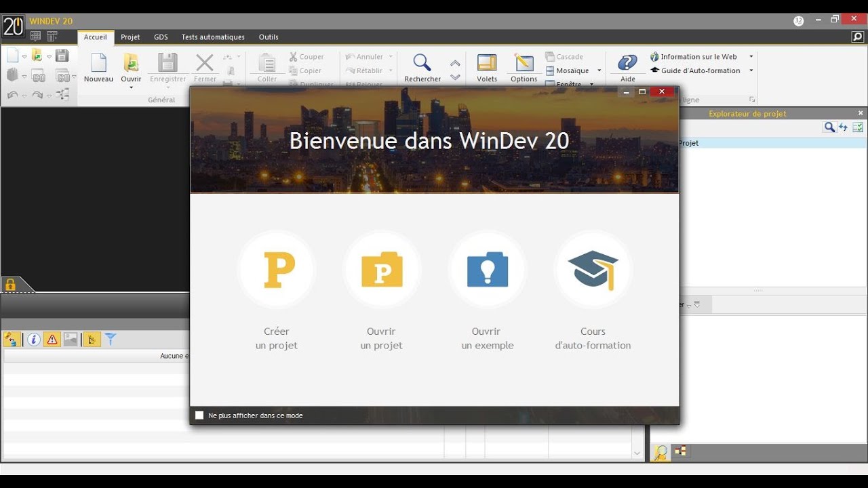
Task: Click the quick-access open folder icon
Action: [x=37, y=56]
